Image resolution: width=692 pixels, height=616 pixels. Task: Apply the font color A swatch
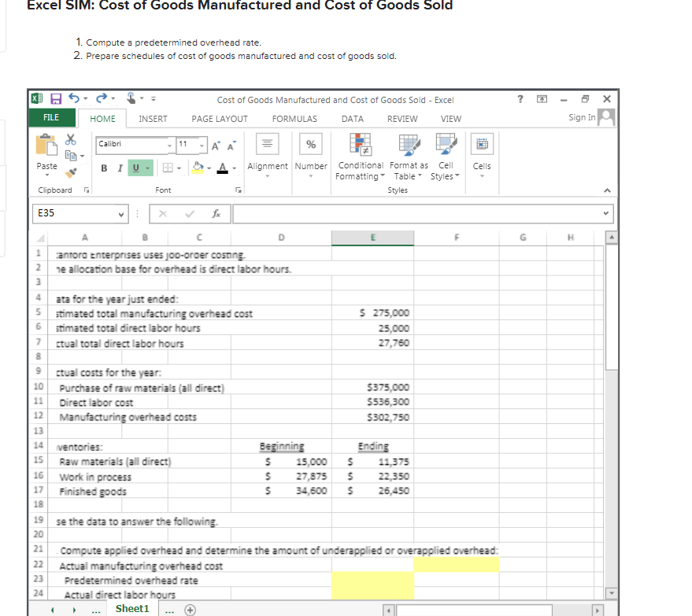[223, 168]
